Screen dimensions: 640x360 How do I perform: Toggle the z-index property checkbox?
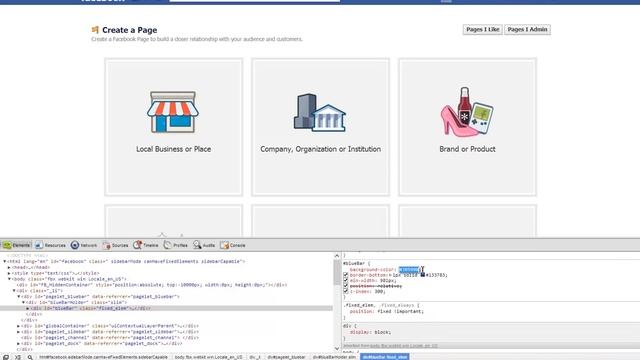click(x=346, y=291)
